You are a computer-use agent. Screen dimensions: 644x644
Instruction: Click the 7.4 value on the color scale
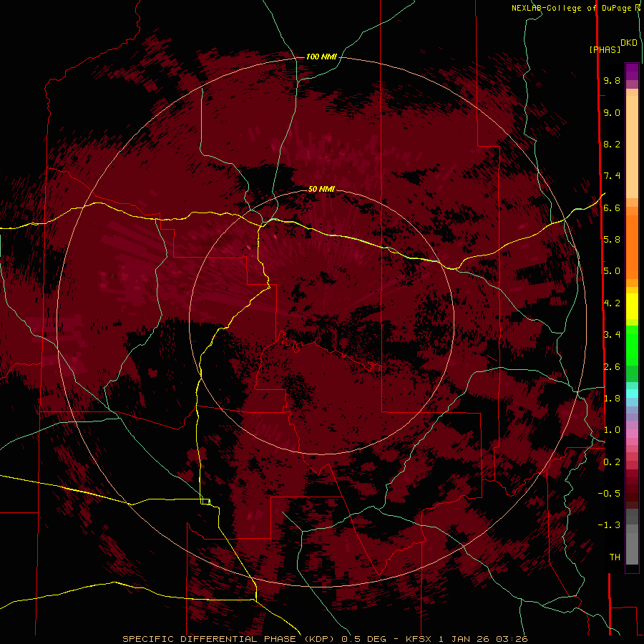coord(612,176)
